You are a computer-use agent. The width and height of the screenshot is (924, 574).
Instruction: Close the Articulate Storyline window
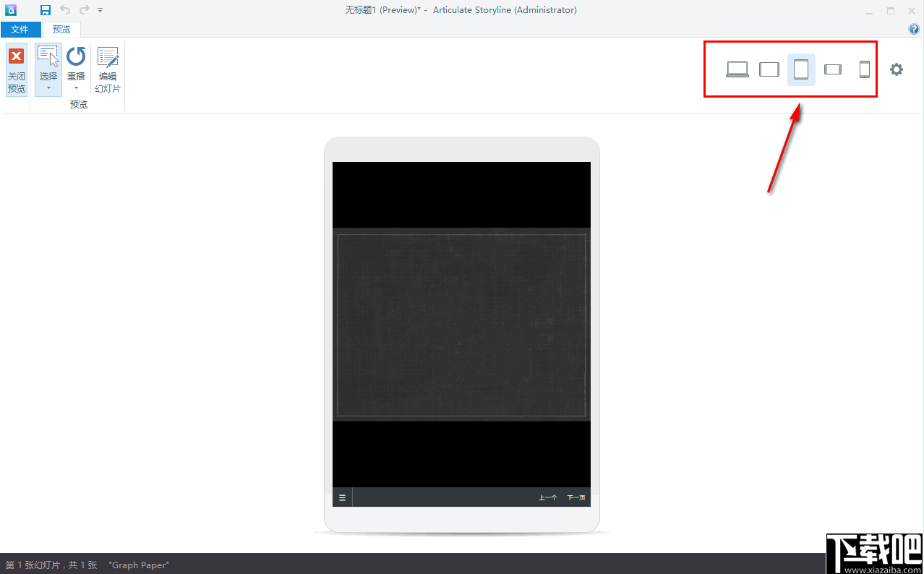911,11
